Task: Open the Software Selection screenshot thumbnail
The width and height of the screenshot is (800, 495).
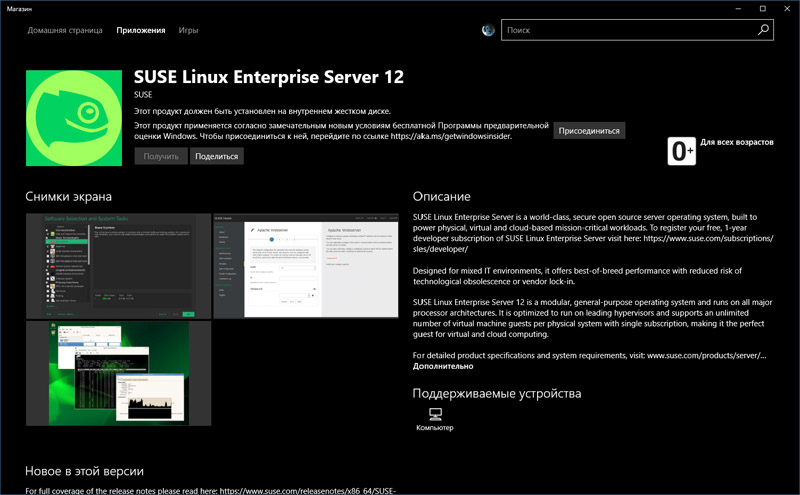Action: (x=118, y=266)
